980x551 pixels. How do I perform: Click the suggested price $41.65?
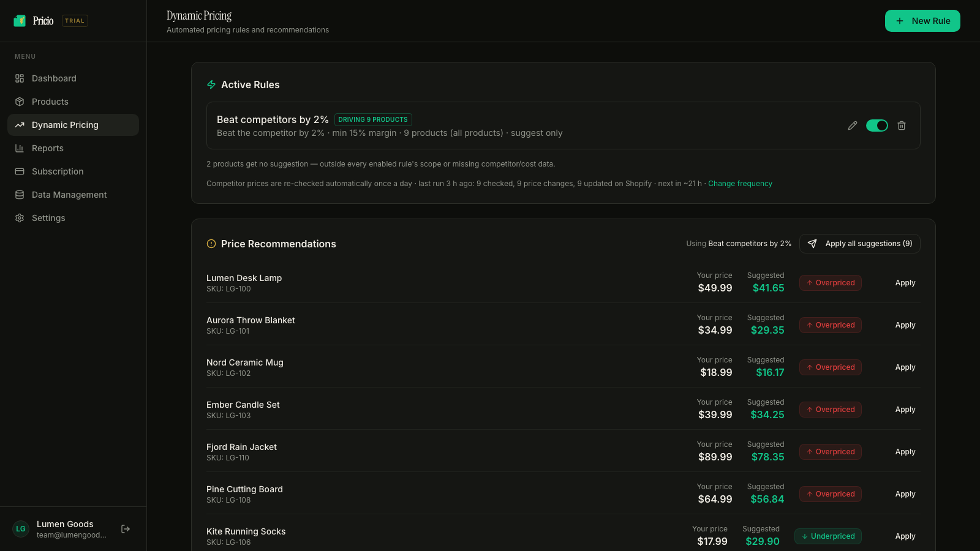[x=768, y=288]
